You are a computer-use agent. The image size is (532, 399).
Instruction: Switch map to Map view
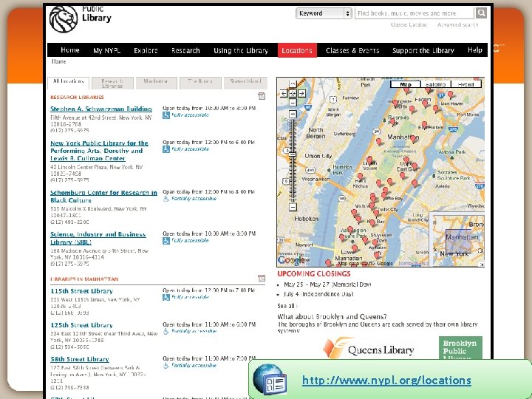[406, 84]
